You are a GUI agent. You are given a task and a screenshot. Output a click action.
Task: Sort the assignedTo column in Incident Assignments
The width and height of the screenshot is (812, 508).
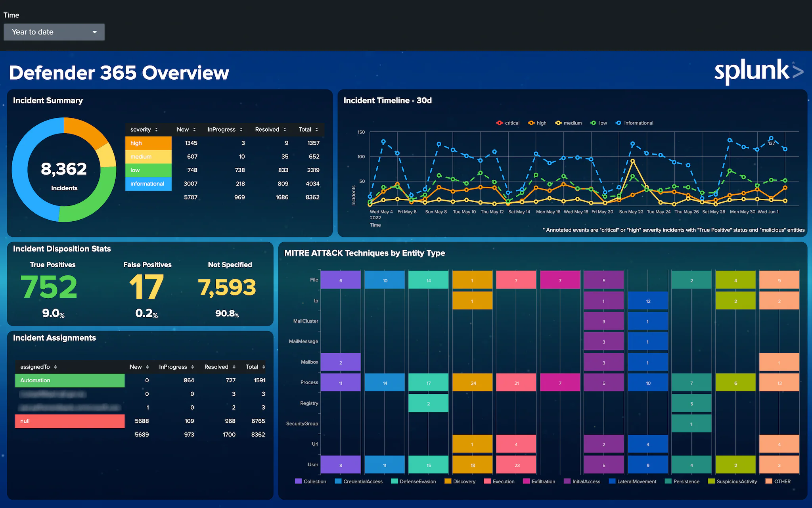pos(38,366)
